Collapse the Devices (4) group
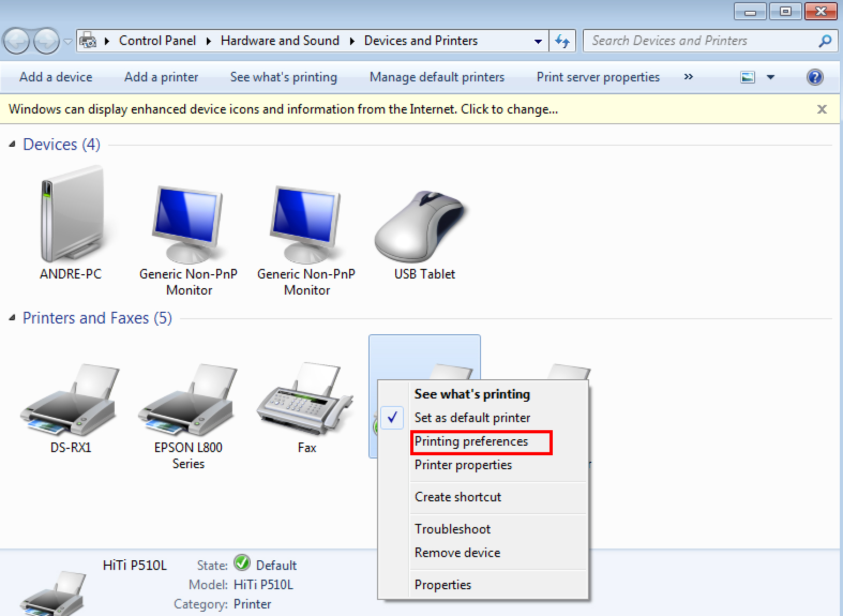 (12, 144)
